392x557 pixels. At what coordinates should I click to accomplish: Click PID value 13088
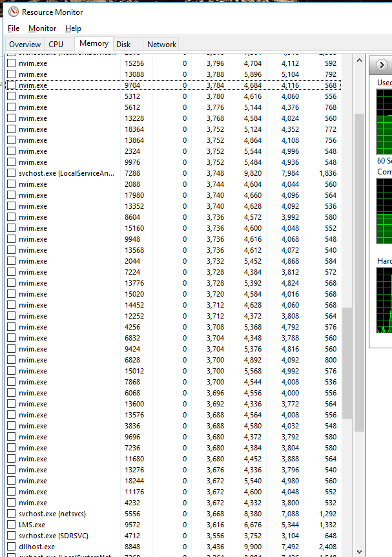134,74
